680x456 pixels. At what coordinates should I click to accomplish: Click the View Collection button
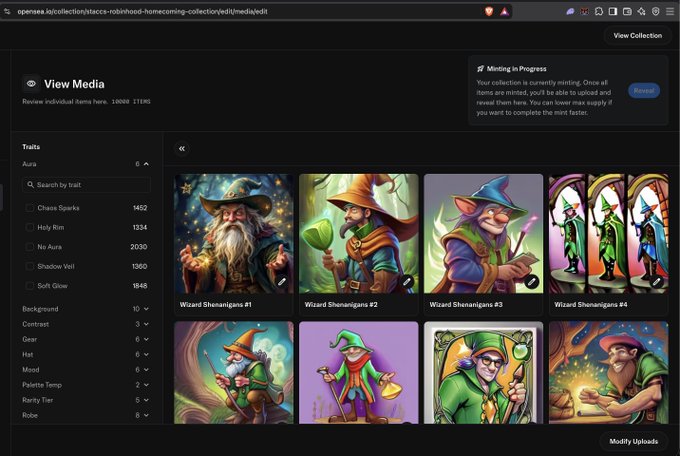638,36
